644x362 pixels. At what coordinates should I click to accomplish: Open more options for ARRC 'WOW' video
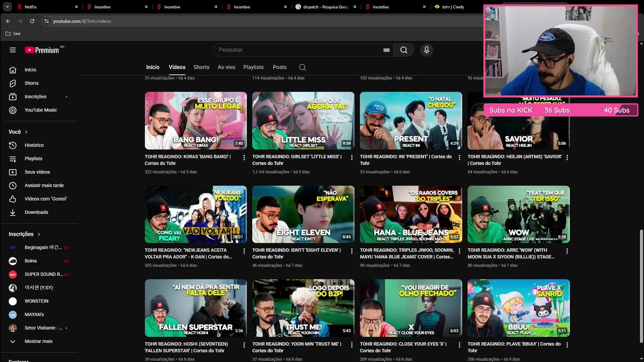point(567,251)
